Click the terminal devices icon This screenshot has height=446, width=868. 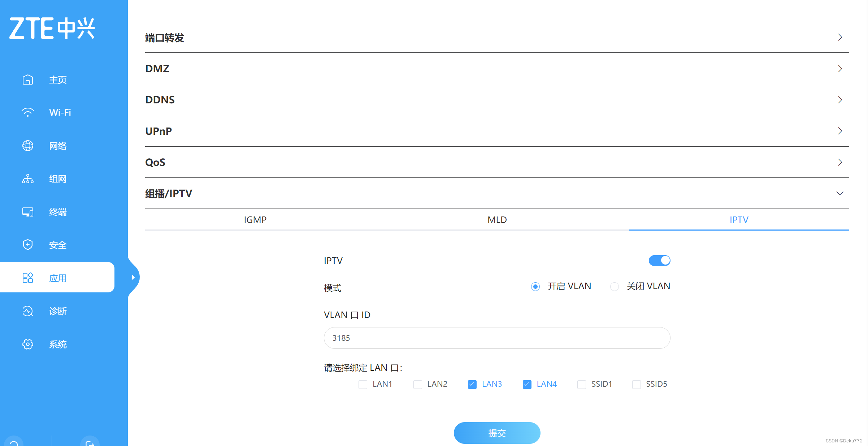28,212
